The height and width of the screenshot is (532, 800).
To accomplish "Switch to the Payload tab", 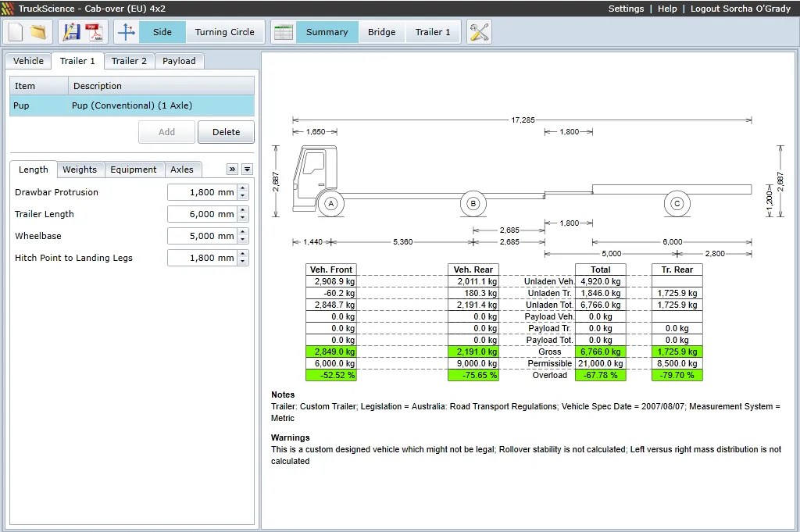I will tap(179, 61).
